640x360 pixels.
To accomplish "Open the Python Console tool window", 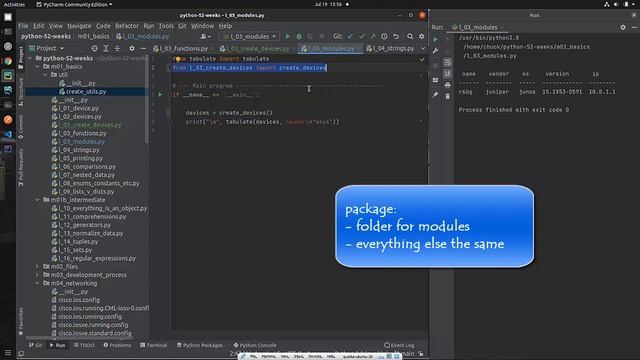I will (x=255, y=345).
